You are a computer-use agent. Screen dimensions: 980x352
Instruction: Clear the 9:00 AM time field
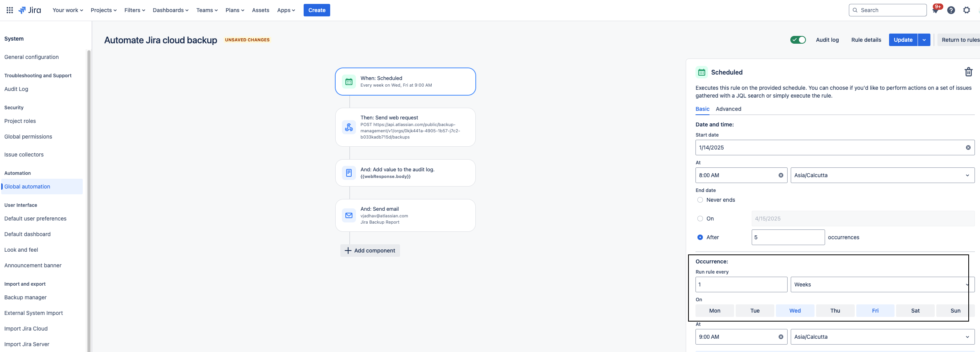click(781, 337)
